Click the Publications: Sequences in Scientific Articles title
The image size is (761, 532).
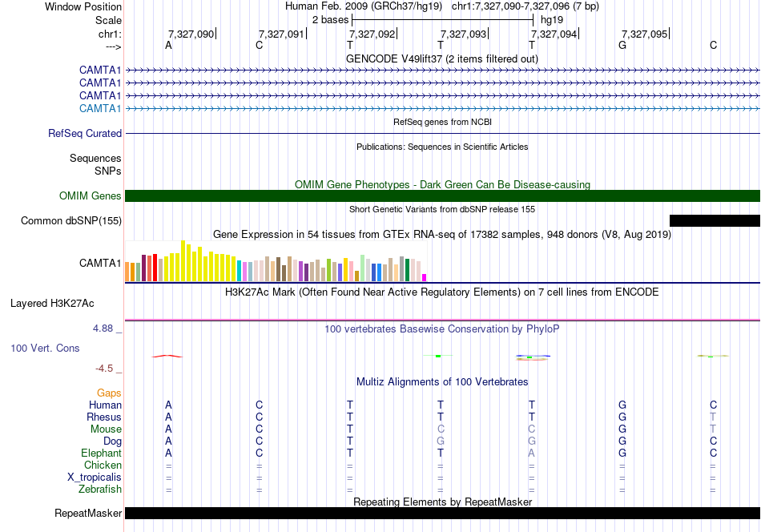click(x=442, y=147)
